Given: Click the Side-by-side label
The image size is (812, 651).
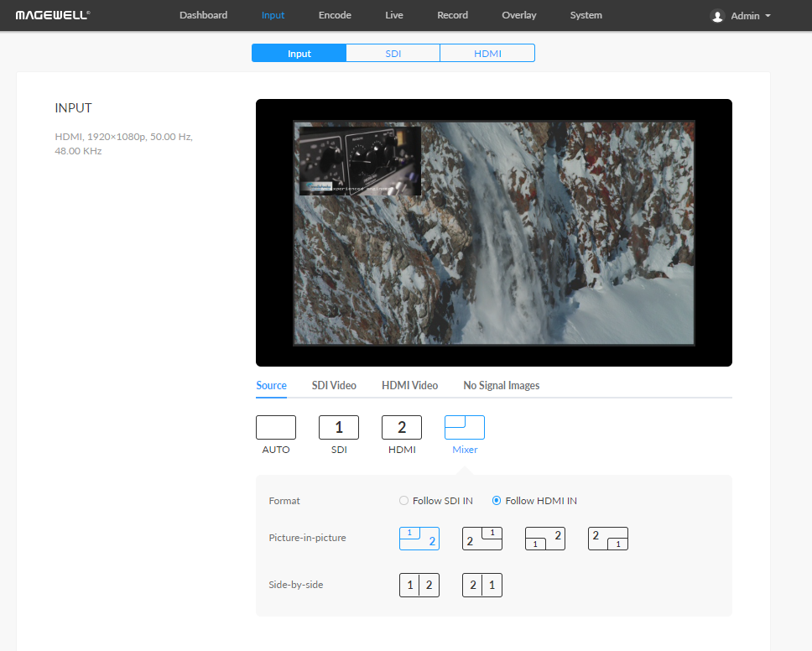Looking at the screenshot, I should pyautogui.click(x=296, y=585).
